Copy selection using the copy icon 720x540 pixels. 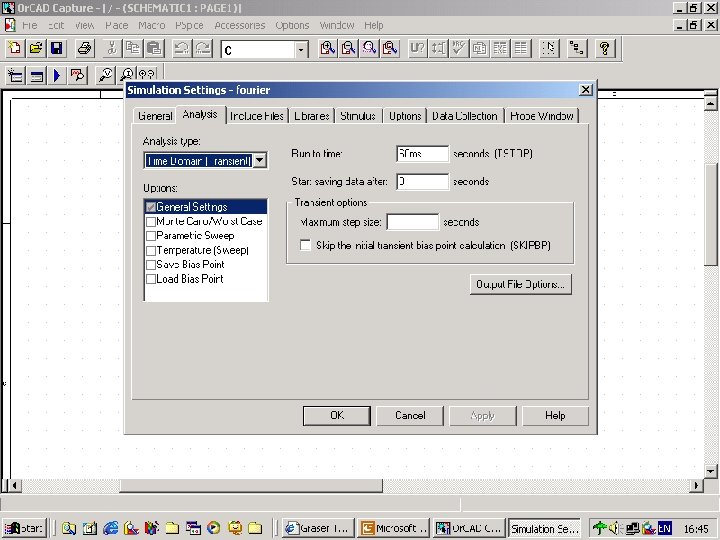(x=133, y=48)
